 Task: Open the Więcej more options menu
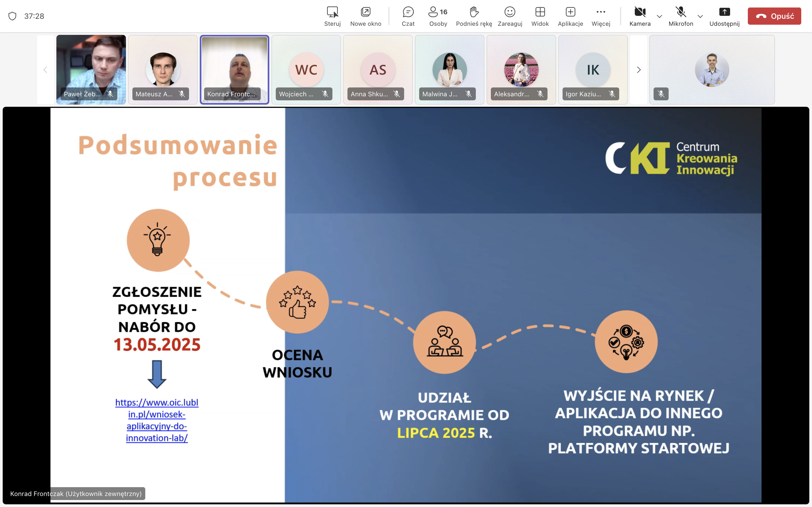pos(601,16)
